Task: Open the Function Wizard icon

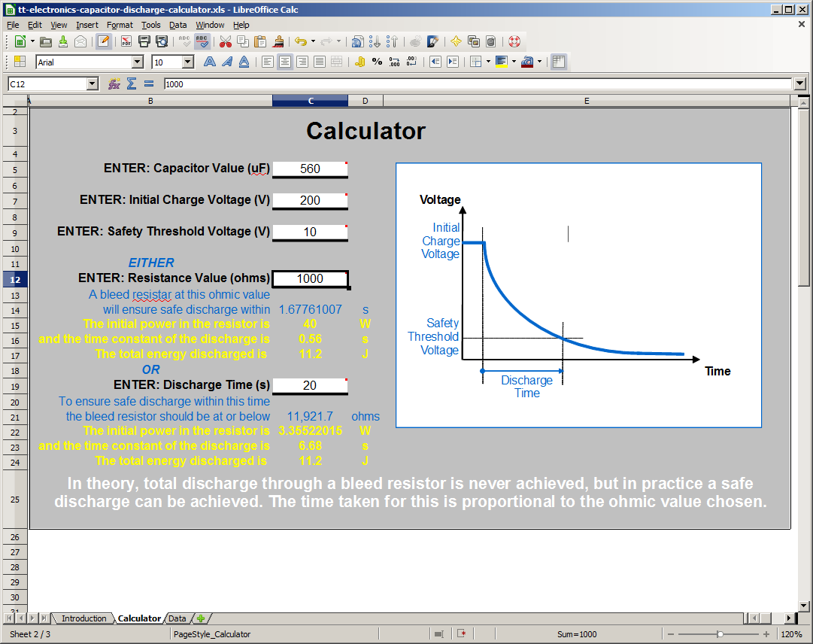Action: [x=114, y=84]
